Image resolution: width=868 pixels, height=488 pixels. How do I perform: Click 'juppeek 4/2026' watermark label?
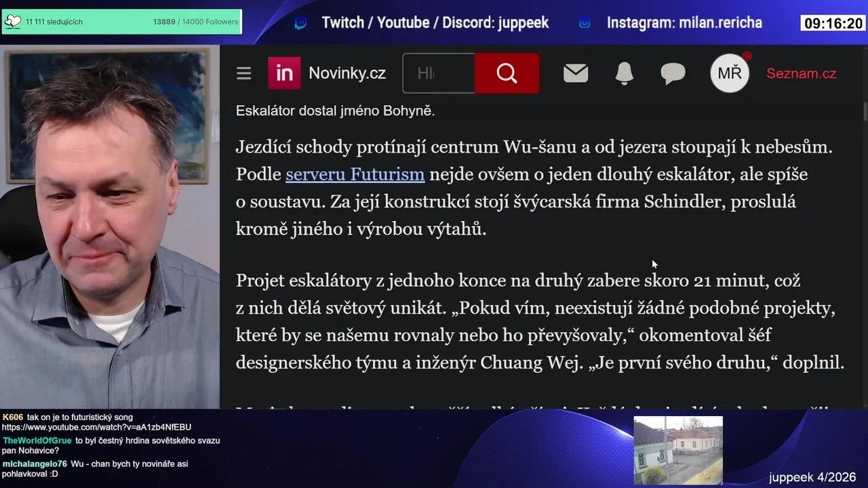click(812, 477)
